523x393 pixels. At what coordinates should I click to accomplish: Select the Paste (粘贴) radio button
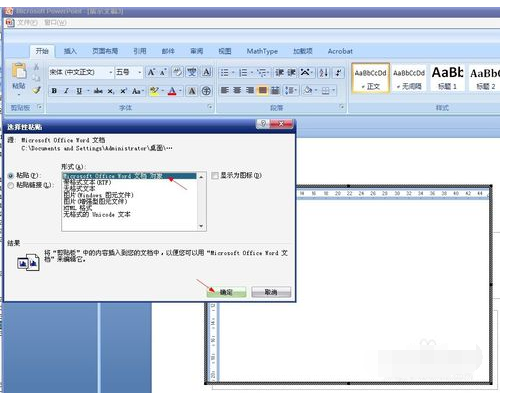point(11,175)
